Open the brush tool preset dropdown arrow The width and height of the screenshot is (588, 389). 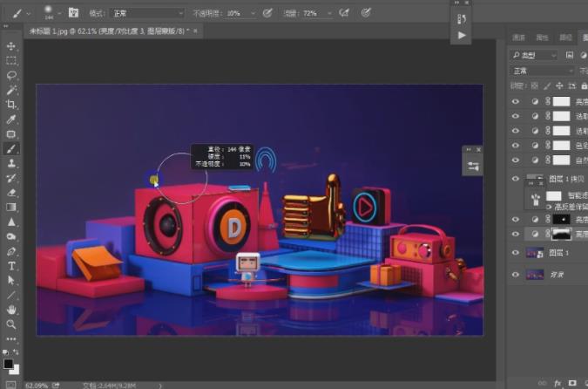[29, 14]
